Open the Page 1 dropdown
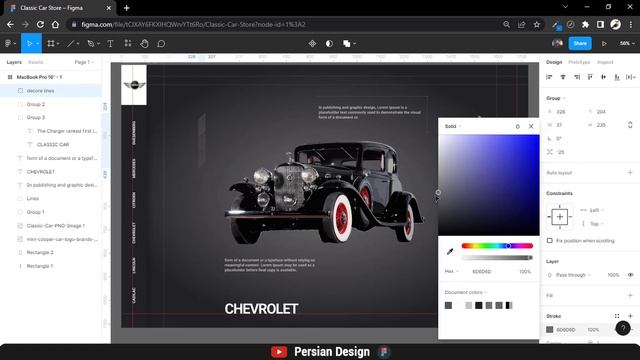The width and height of the screenshot is (640, 360). pos(84,62)
